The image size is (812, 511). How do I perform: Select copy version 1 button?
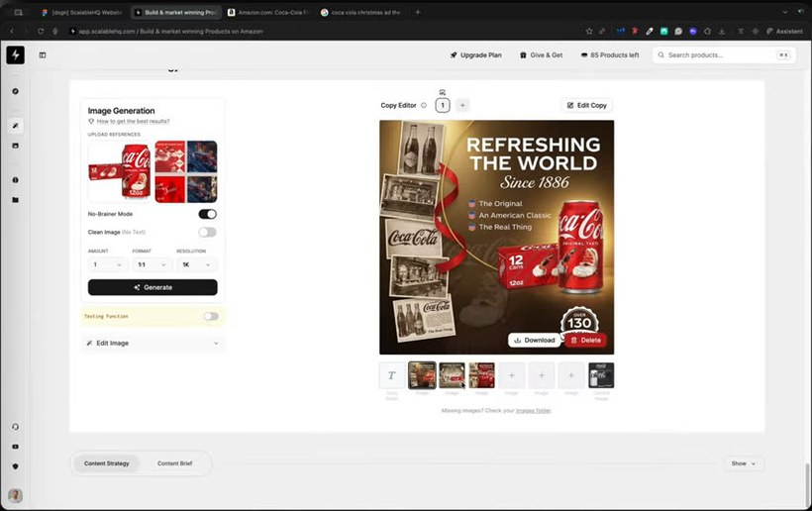443,106
